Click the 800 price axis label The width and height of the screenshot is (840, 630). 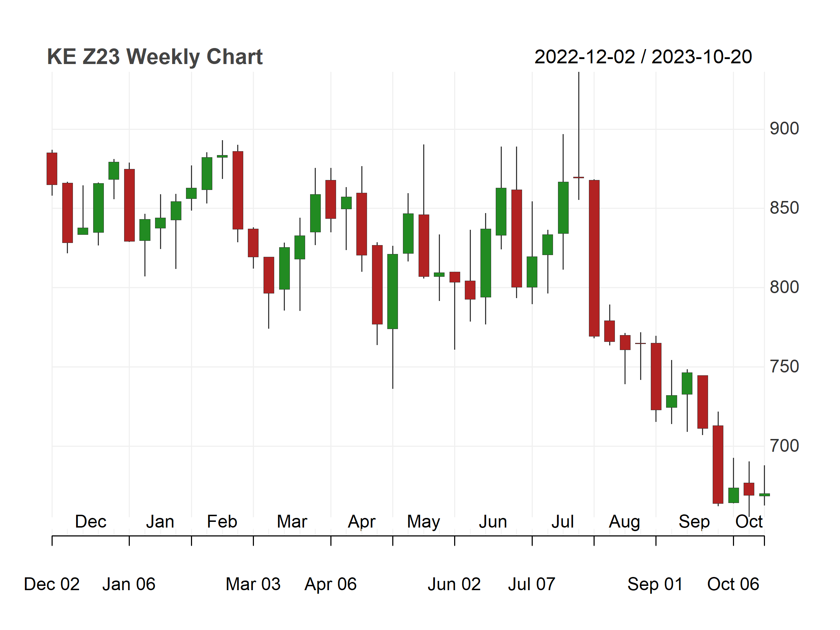784,287
